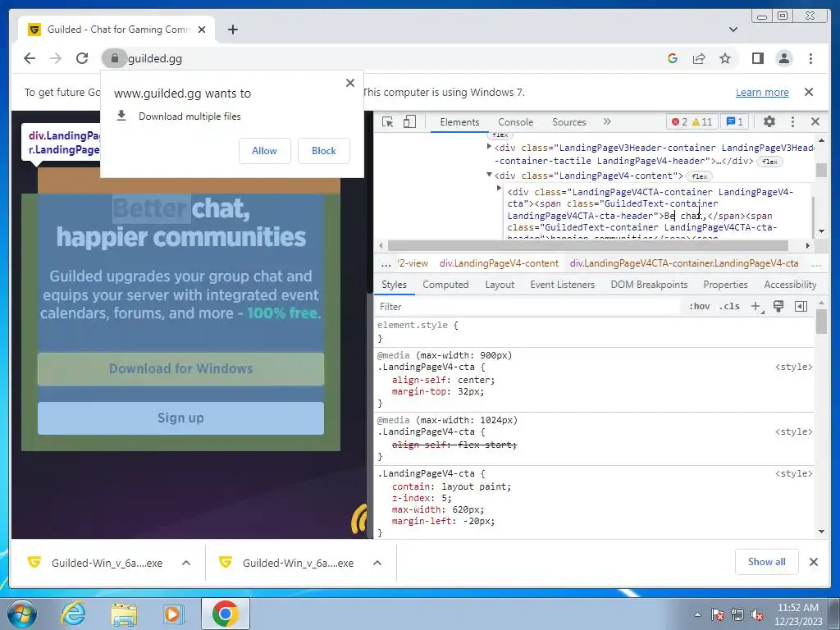Open the Properties tab
The image size is (840, 630).
click(x=725, y=285)
